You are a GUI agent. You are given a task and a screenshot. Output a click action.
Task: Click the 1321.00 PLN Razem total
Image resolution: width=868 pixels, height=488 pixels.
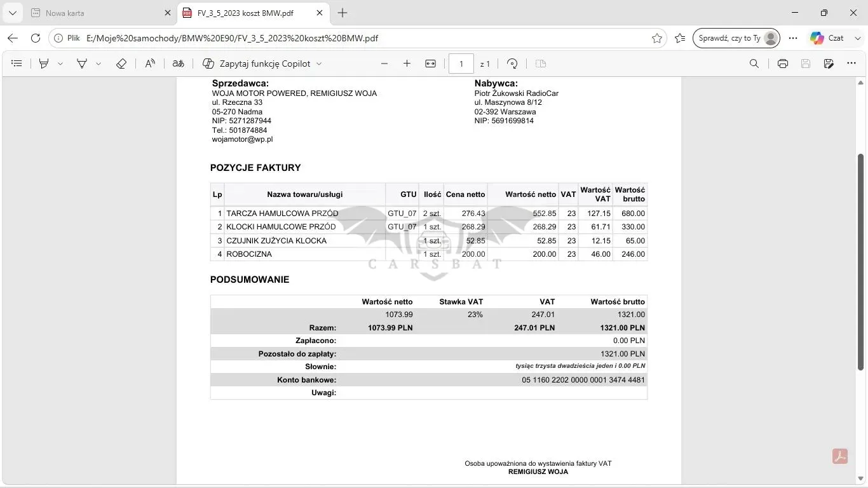(x=622, y=328)
